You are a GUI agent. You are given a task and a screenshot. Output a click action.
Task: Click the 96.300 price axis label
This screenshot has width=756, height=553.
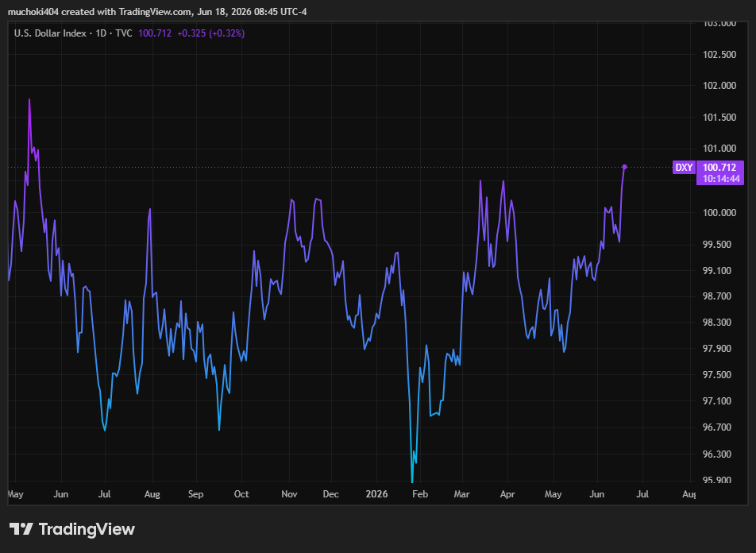716,454
